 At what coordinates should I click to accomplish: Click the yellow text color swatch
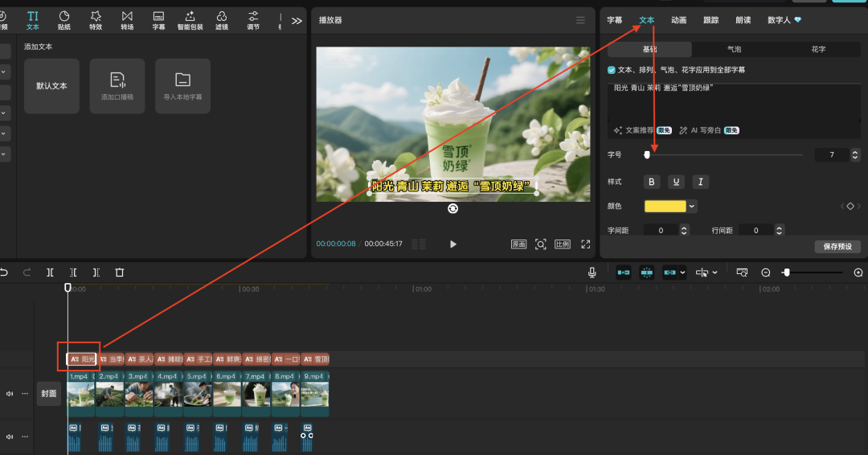pos(665,207)
